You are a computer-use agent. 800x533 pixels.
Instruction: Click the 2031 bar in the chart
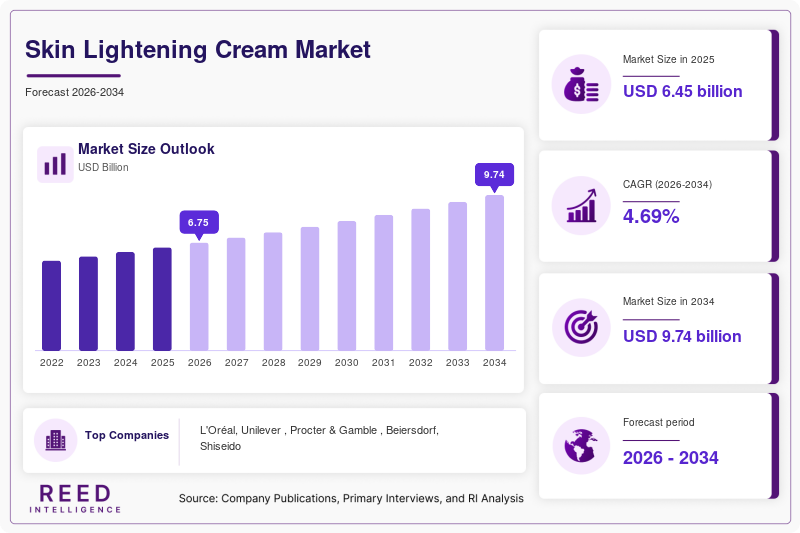(384, 283)
